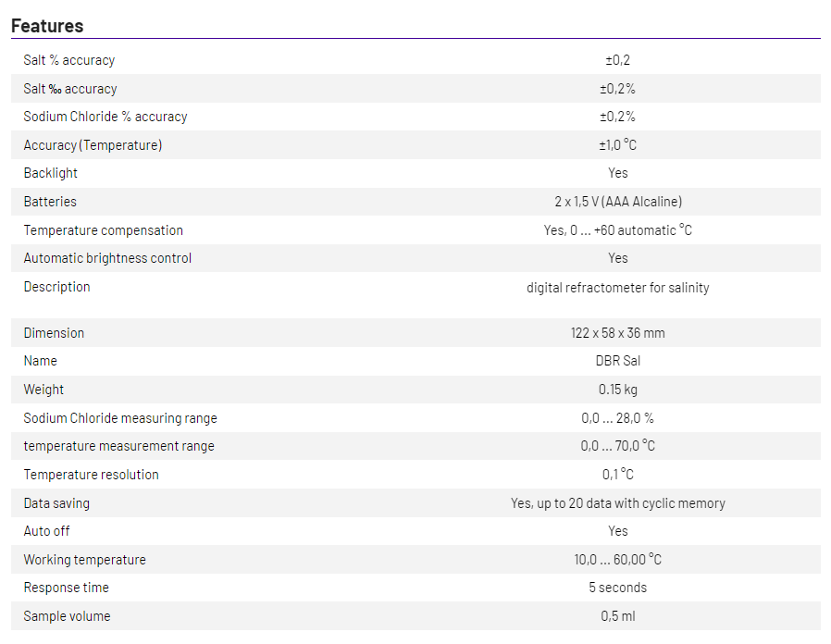Viewport: 831px width, 644px height.
Task: Click the 0,0 ... 70,0 °C value
Action: coord(617,446)
